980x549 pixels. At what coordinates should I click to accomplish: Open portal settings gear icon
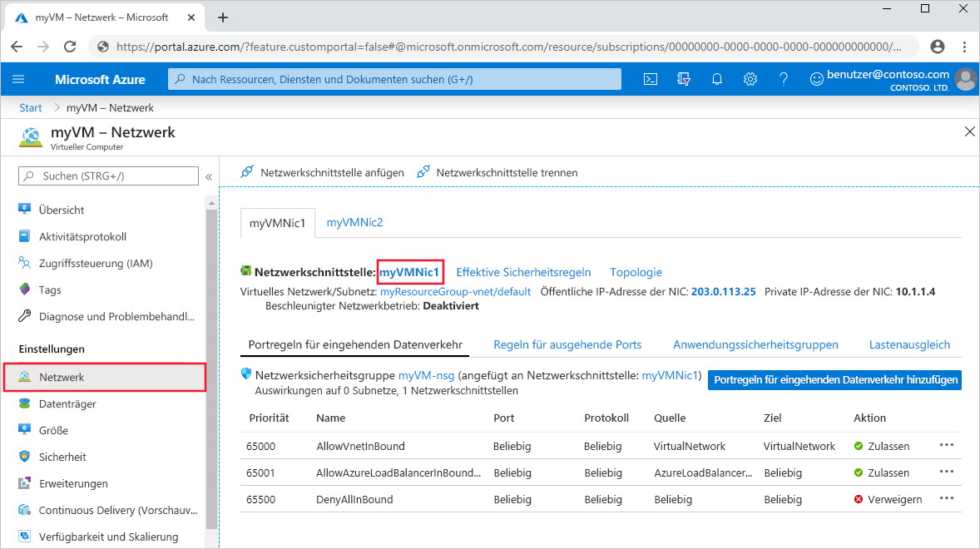pos(750,79)
